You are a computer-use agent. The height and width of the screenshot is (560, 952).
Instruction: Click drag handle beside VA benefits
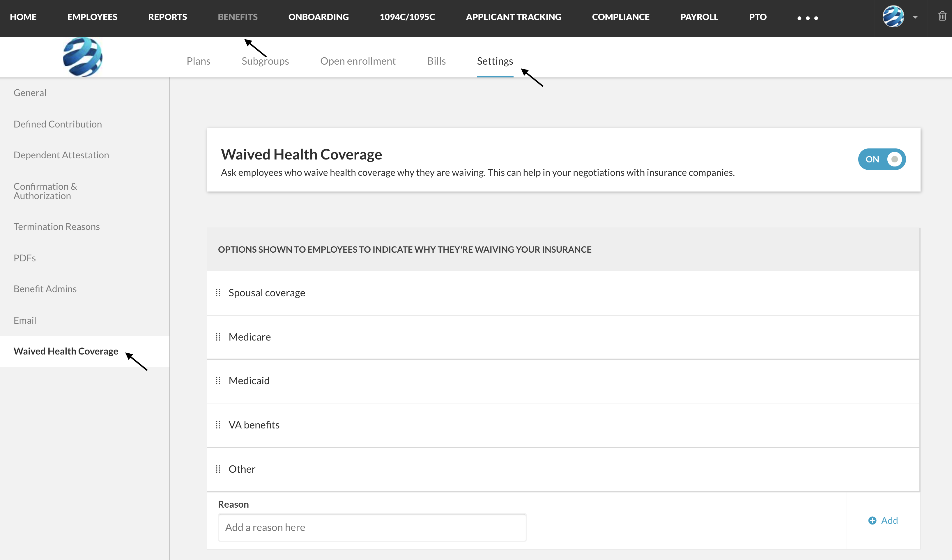[218, 425]
